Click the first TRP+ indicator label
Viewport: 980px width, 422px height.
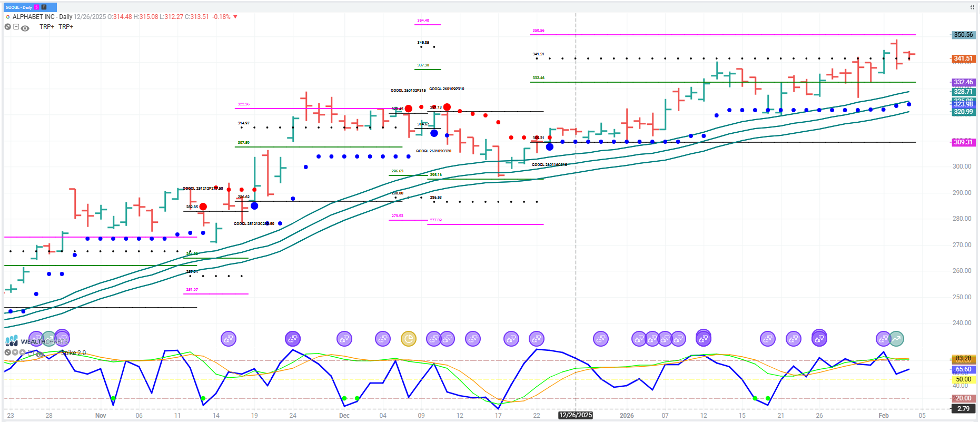pos(47,27)
